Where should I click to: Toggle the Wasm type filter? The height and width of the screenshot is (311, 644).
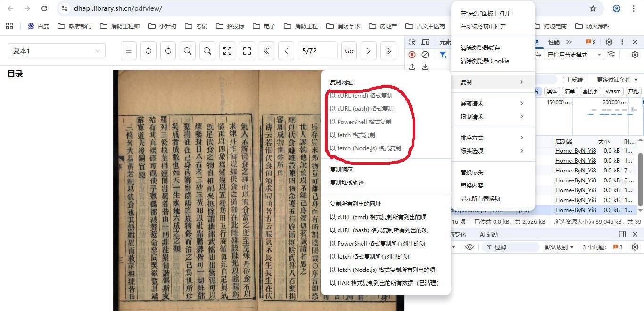coord(613,91)
